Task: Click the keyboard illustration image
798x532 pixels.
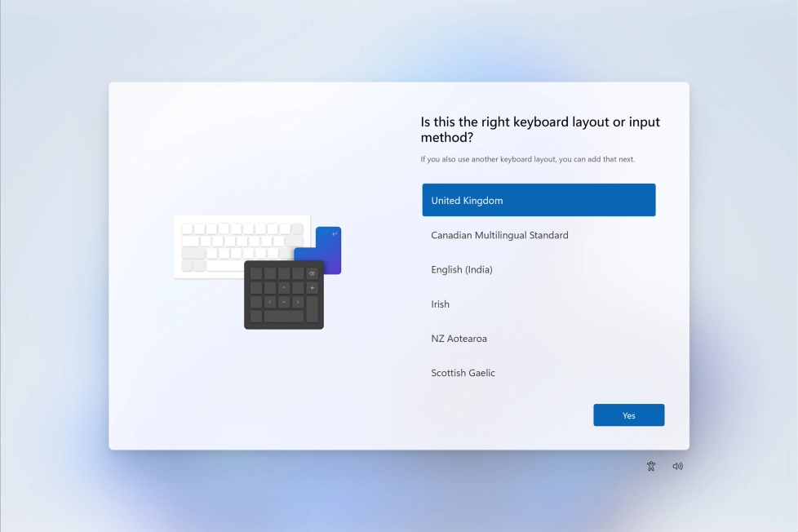Action: tap(242, 245)
